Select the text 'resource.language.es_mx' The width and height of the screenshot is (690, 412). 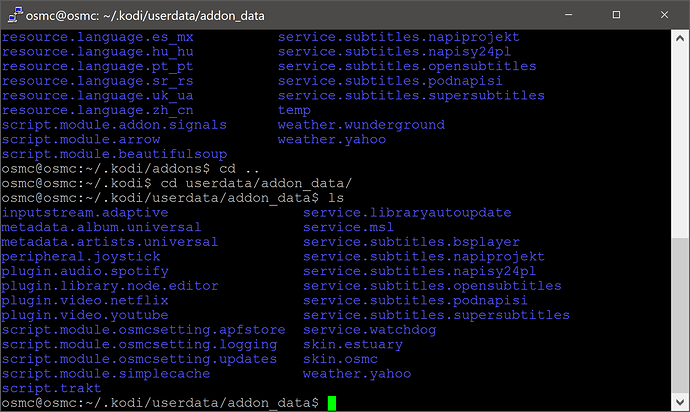[x=97, y=37]
